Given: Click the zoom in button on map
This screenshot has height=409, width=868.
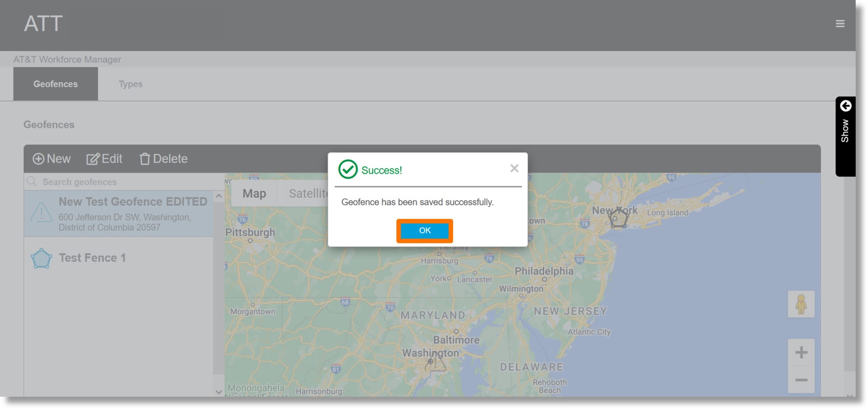Looking at the screenshot, I should coord(802,352).
